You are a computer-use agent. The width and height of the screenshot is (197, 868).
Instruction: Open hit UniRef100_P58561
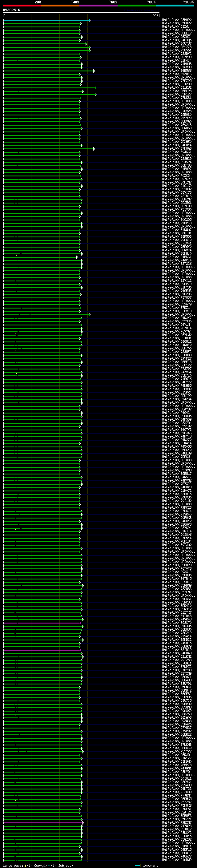pyautogui.click(x=177, y=50)
